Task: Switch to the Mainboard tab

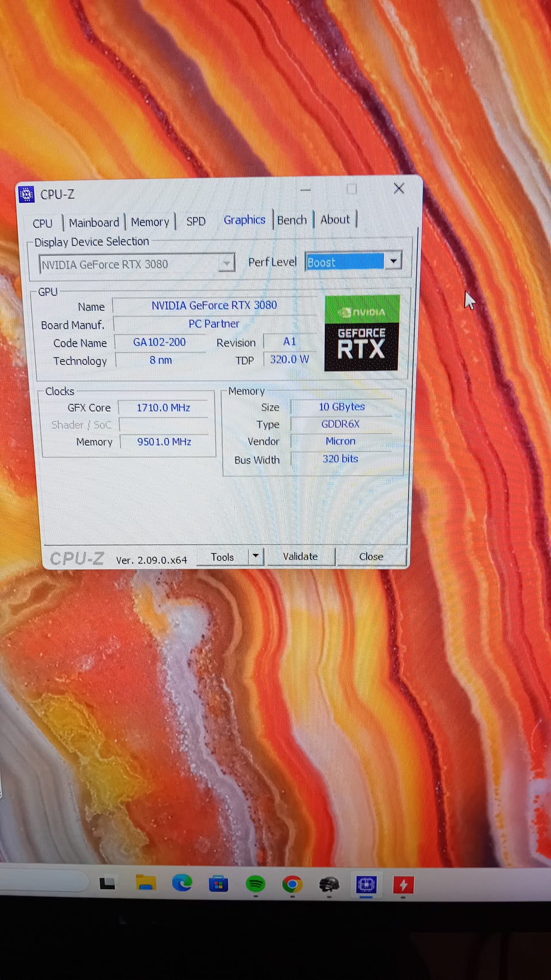Action: click(94, 222)
